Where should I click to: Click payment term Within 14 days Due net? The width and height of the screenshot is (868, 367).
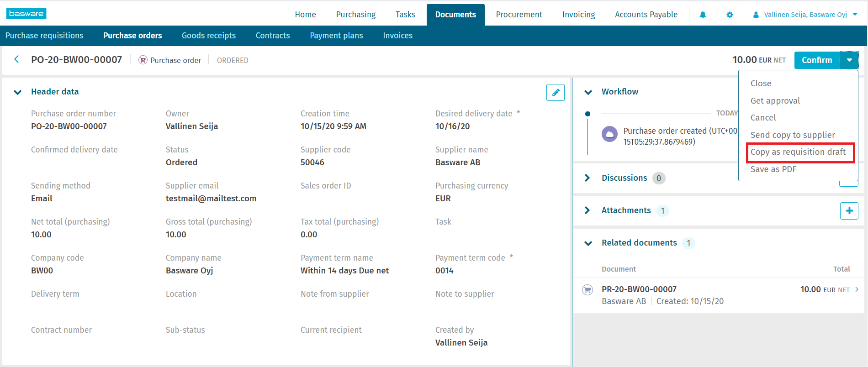(x=345, y=271)
